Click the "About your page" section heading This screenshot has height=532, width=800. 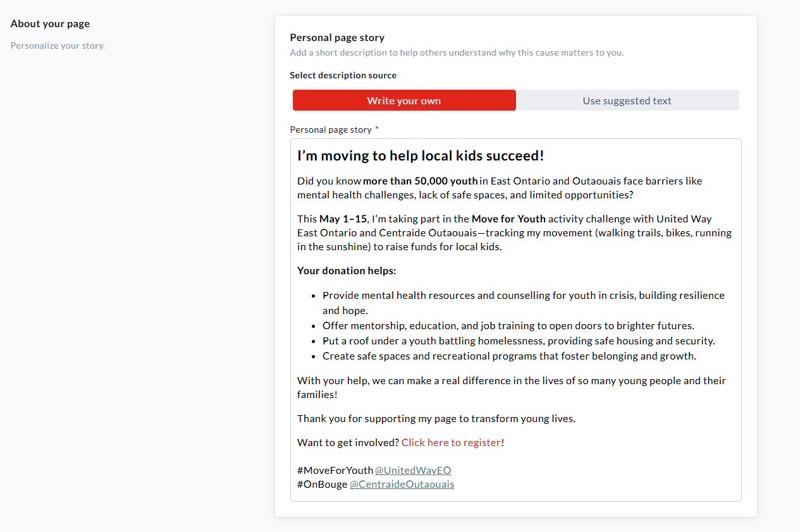(x=50, y=24)
